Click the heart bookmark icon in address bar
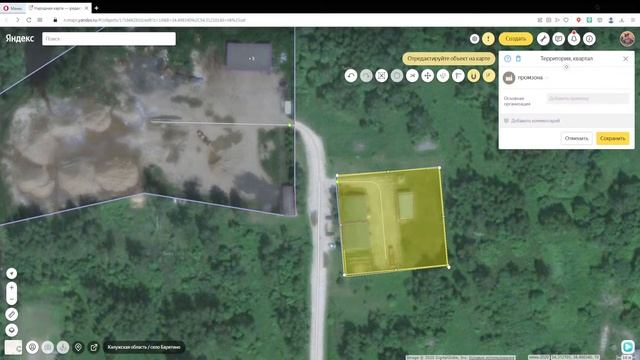 pyautogui.click(x=566, y=20)
